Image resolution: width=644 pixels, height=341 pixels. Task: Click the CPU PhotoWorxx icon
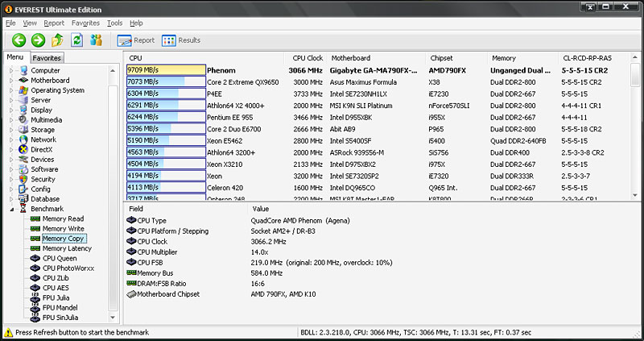pos(35,268)
